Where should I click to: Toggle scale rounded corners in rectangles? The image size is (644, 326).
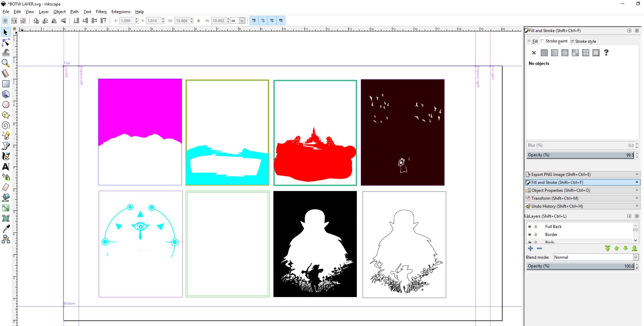263,21
